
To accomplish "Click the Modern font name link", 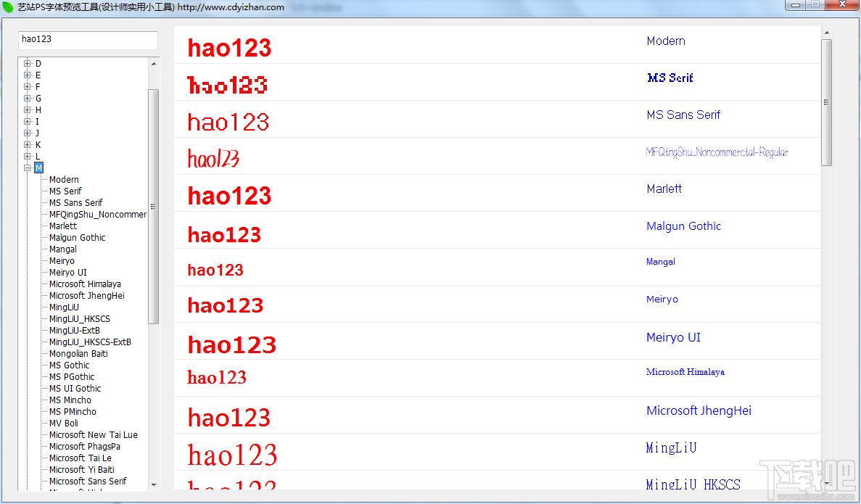I will click(x=666, y=41).
